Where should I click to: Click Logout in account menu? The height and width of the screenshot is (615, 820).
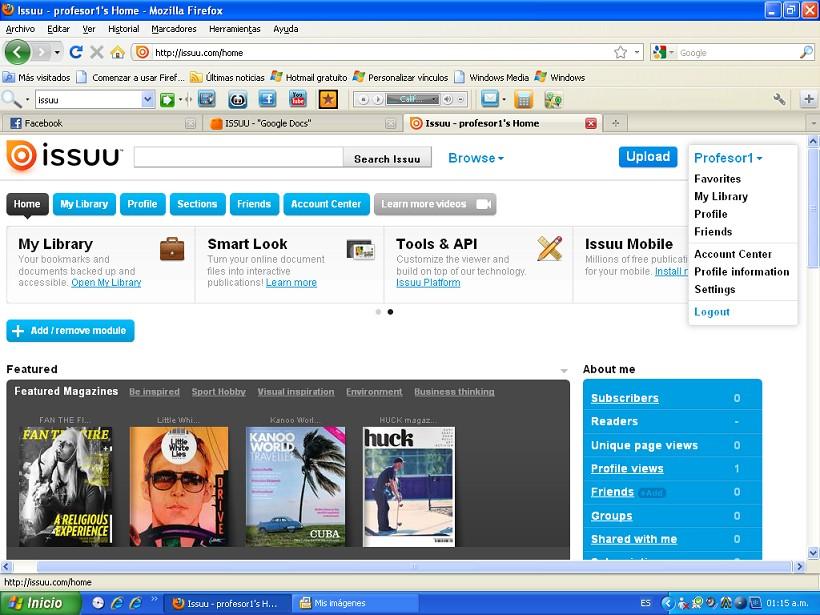[711, 312]
